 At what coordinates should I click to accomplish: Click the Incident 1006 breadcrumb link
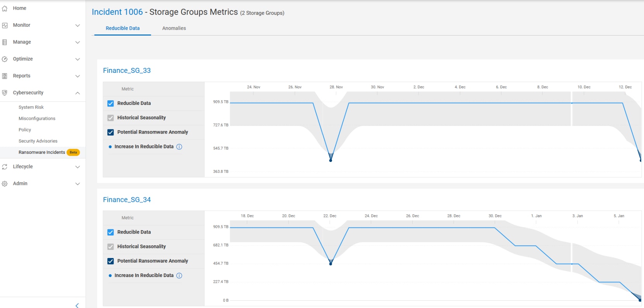[117, 12]
